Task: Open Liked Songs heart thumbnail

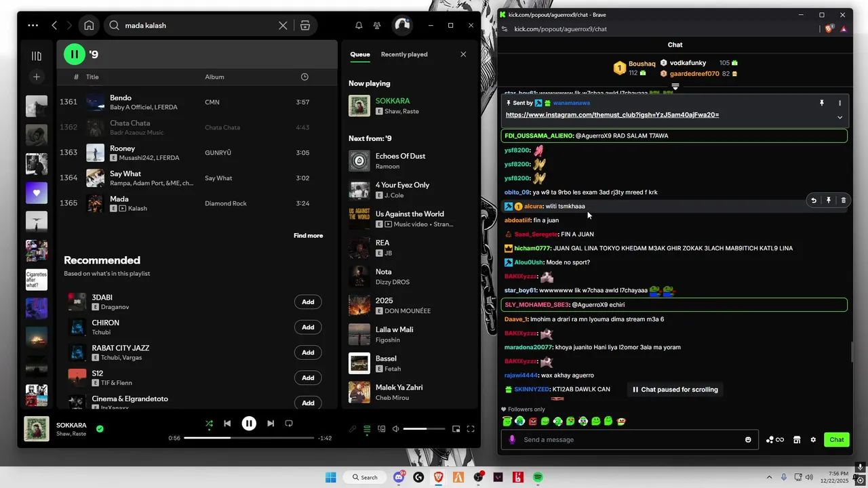Action: pos(37,192)
